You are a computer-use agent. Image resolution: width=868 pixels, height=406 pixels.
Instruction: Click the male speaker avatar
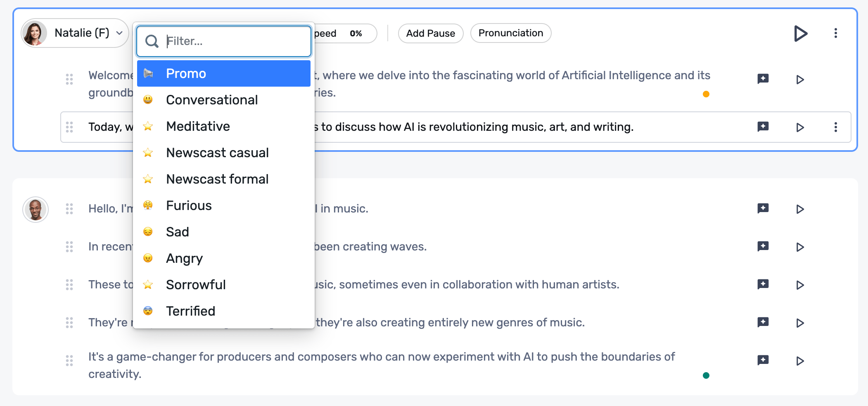[36, 210]
